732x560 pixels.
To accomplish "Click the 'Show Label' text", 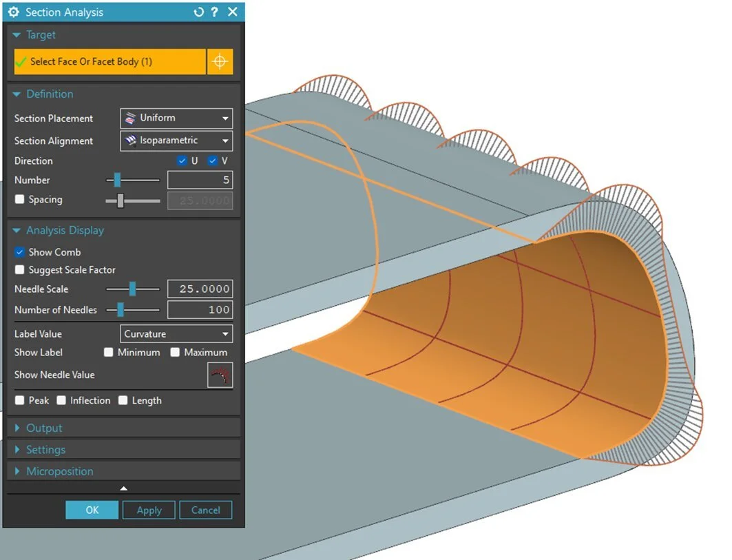I will click(x=39, y=352).
